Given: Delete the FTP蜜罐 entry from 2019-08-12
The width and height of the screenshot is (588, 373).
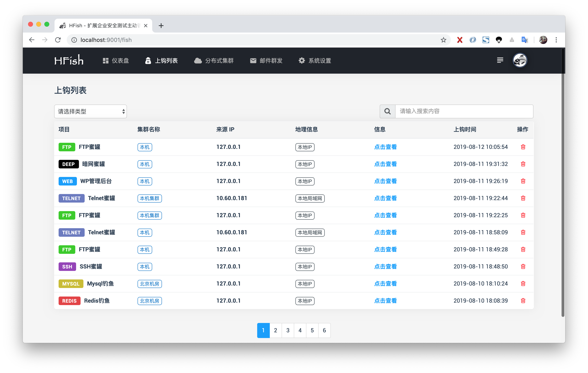Looking at the screenshot, I should [x=523, y=147].
